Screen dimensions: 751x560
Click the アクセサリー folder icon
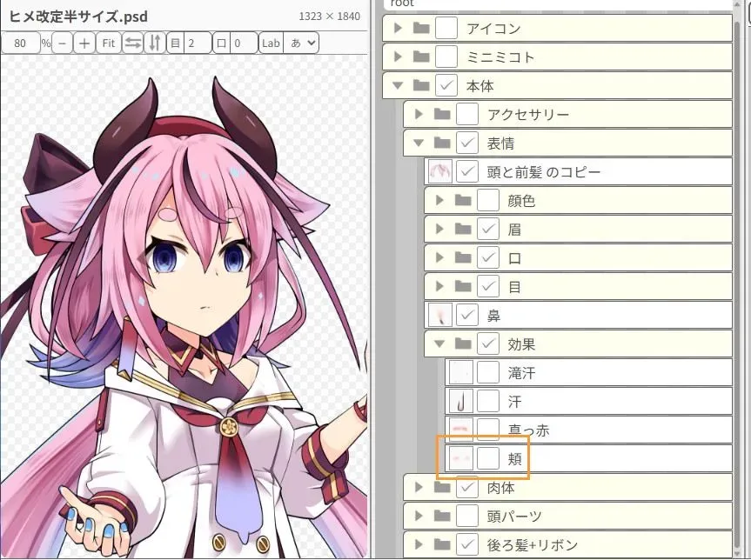click(442, 115)
